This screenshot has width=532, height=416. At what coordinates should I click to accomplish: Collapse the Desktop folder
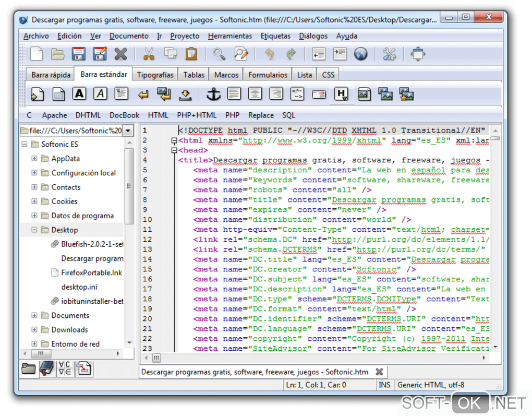pos(34,230)
